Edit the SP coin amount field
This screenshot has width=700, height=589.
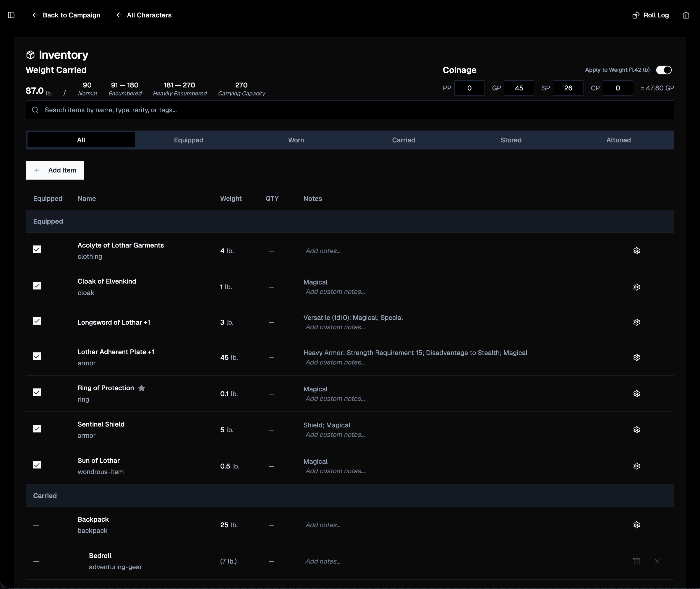(x=568, y=88)
